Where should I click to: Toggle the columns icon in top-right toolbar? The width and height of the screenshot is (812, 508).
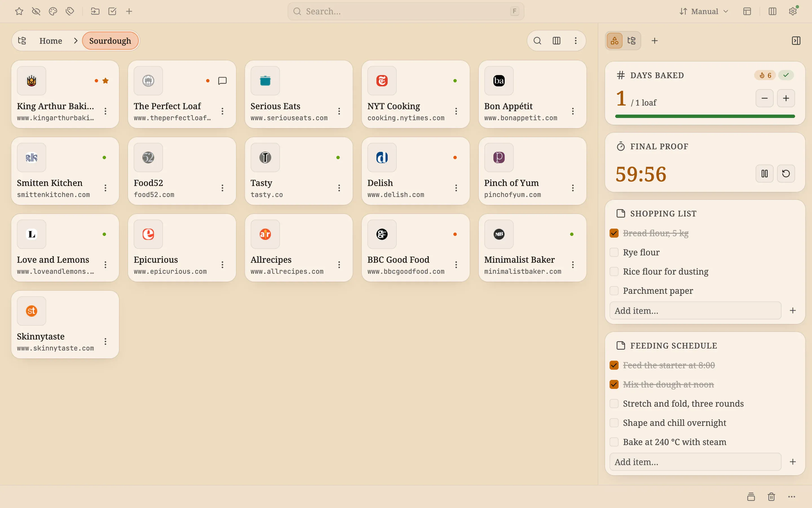pos(773,11)
